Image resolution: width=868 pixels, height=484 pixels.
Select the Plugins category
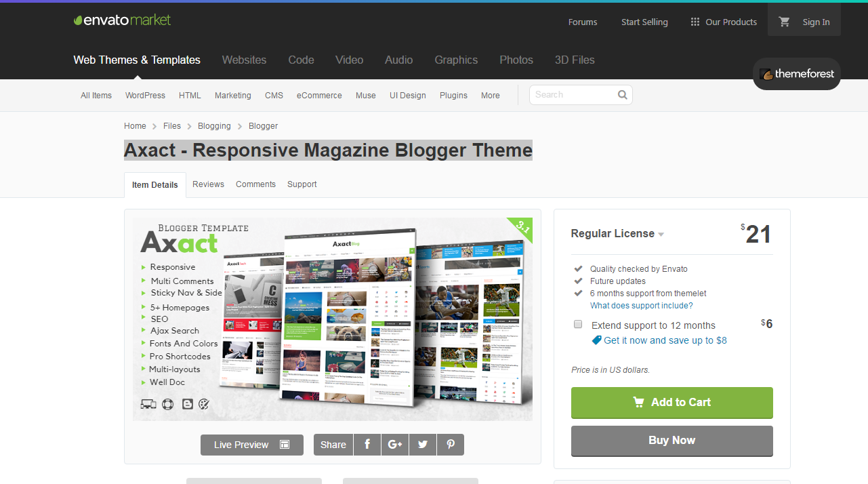coord(453,96)
